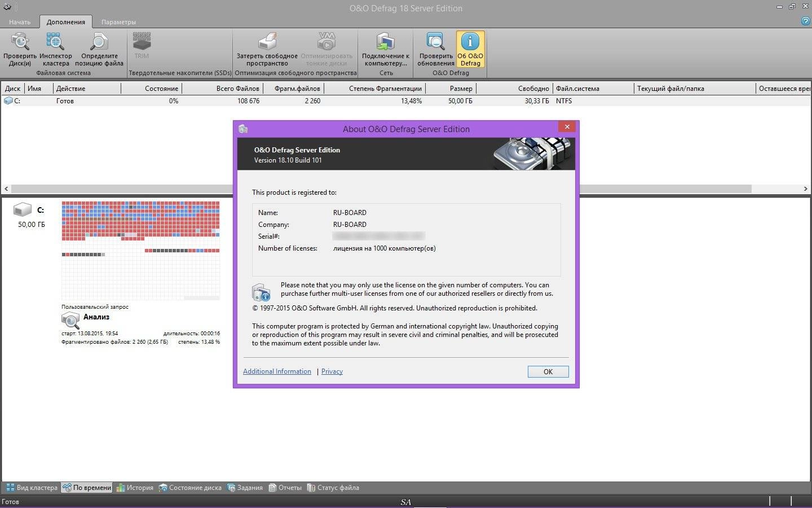Sort by the Состояние column header

click(x=151, y=89)
